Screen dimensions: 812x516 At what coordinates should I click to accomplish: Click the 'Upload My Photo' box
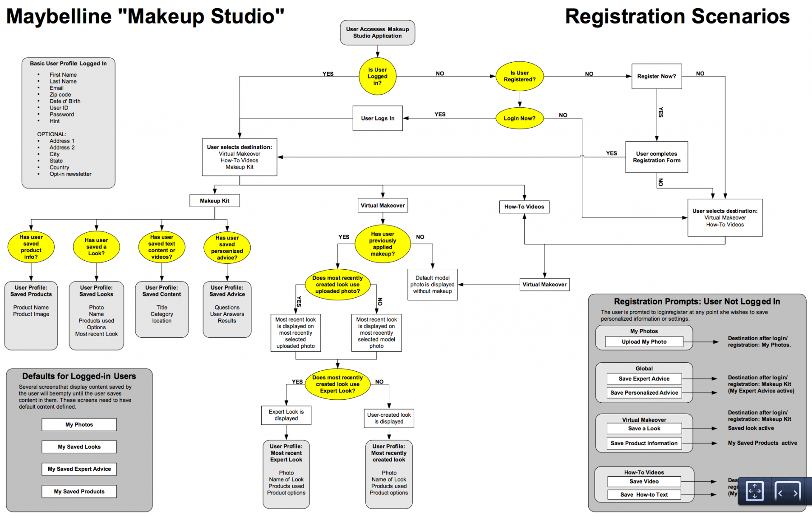[x=644, y=341]
